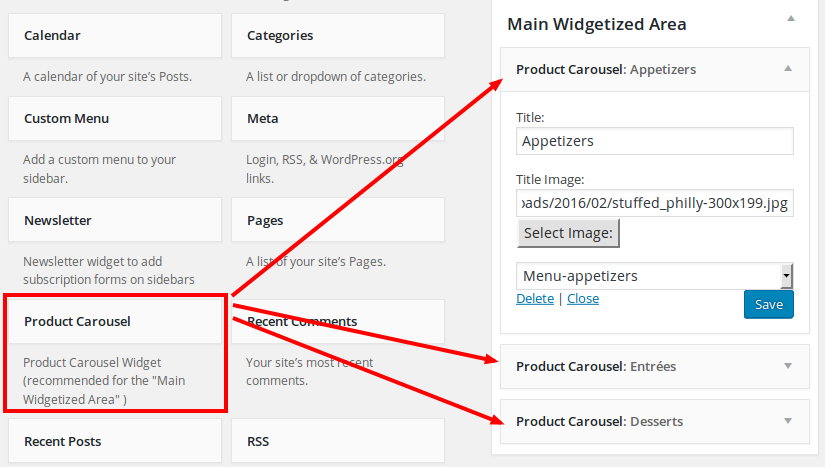Click the Delete link
The width and height of the screenshot is (825, 467).
535,299
